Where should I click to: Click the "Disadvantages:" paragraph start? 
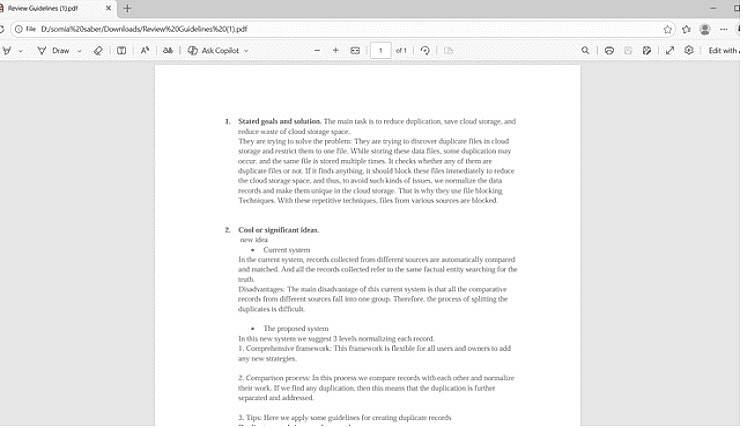[x=261, y=289]
